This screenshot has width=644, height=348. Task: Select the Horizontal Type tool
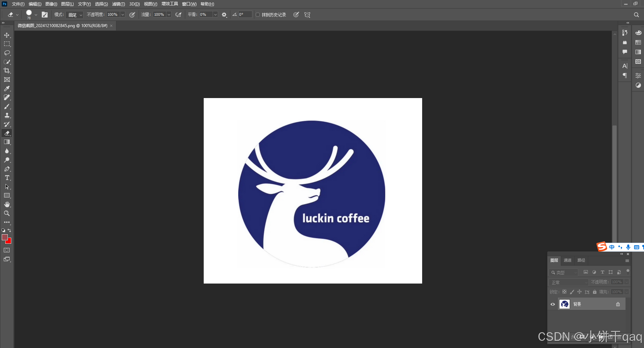tap(7, 178)
